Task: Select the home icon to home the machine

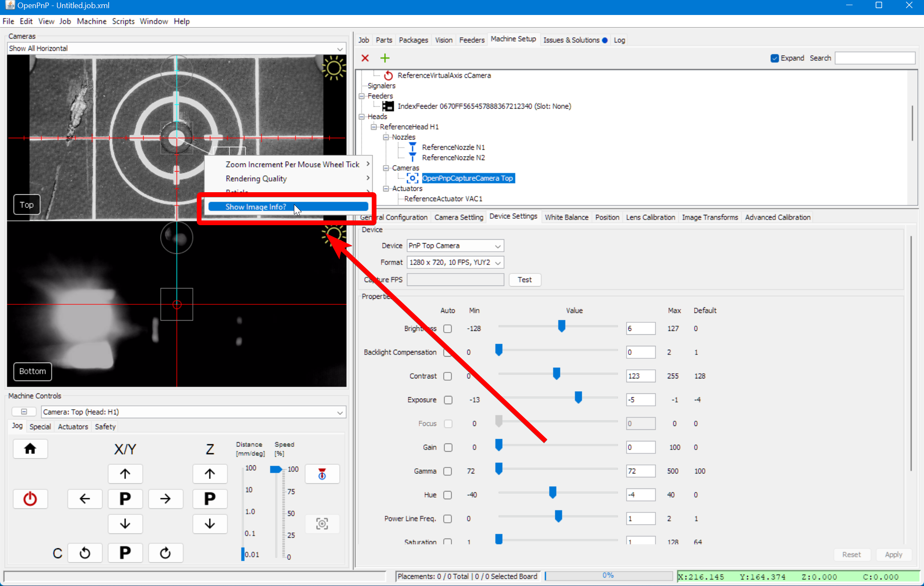Action: 30,449
